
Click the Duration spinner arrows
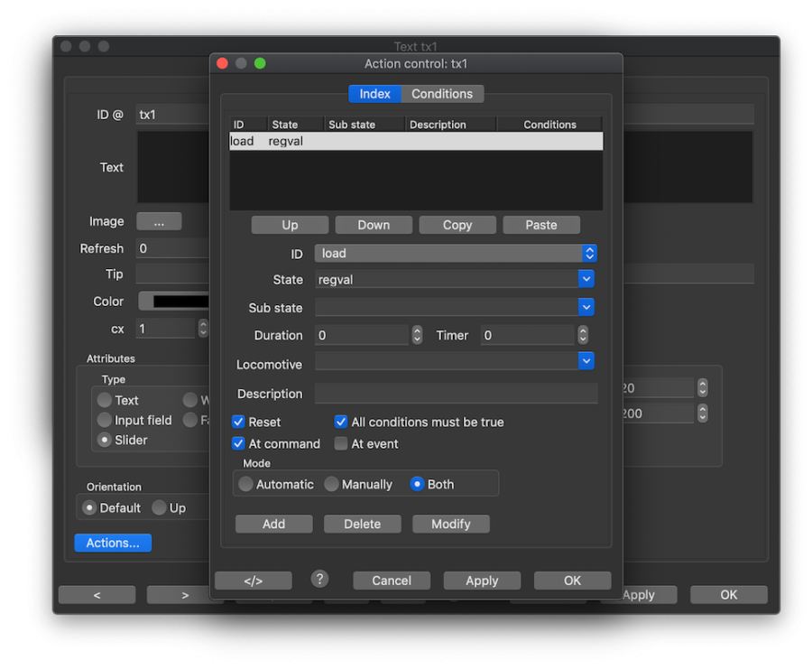417,335
